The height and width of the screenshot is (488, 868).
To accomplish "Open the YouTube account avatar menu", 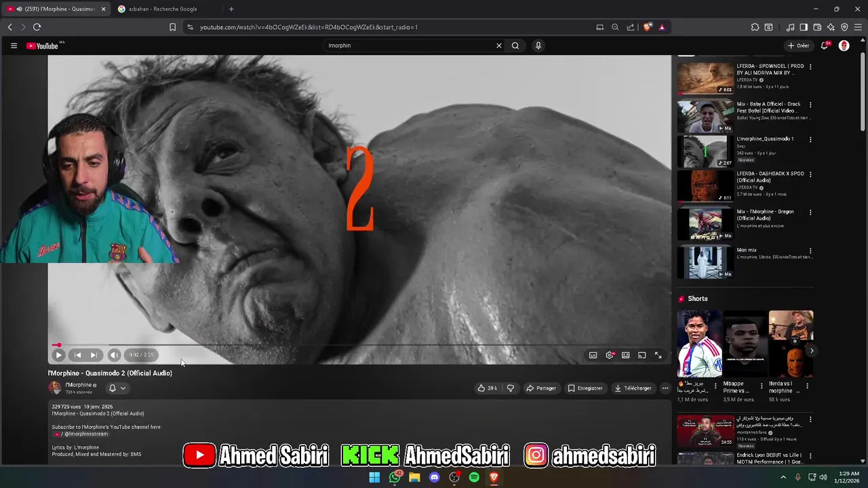I will 844,45.
